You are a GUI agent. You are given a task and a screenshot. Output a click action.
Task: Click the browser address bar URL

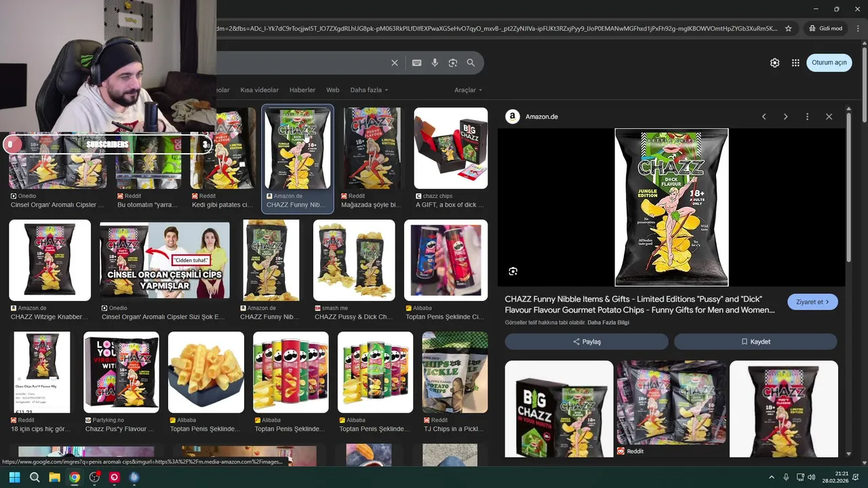(496, 28)
